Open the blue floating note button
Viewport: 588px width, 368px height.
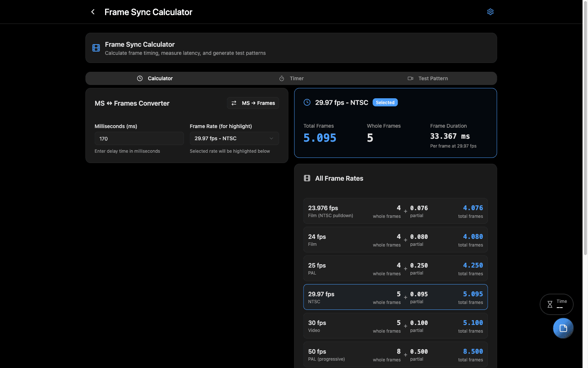tap(563, 328)
